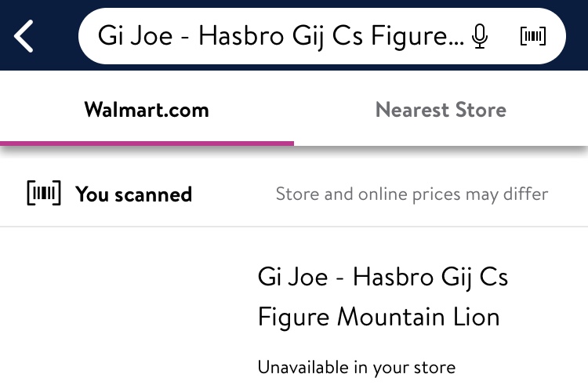Open the barcode scanner from the search bar

tap(533, 36)
